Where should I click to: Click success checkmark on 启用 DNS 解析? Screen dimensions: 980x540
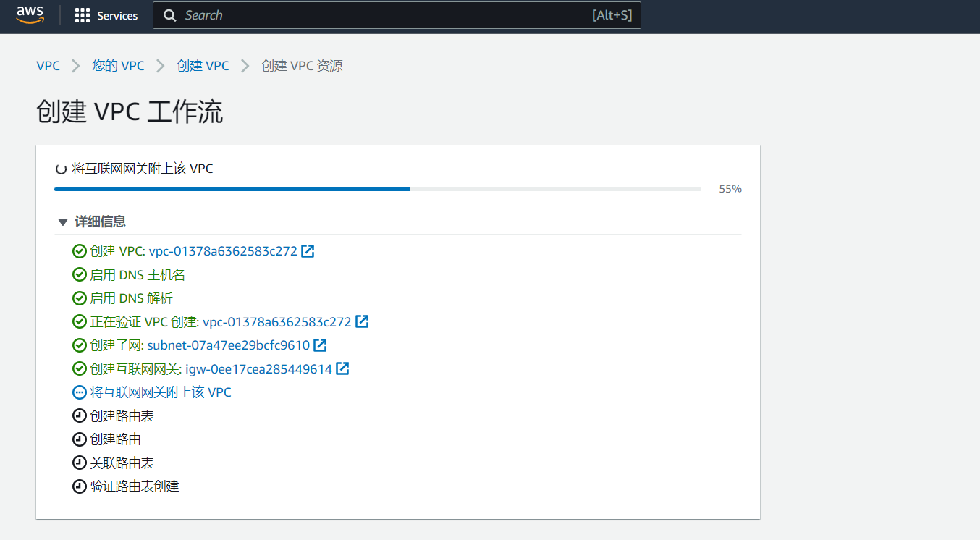coord(80,298)
